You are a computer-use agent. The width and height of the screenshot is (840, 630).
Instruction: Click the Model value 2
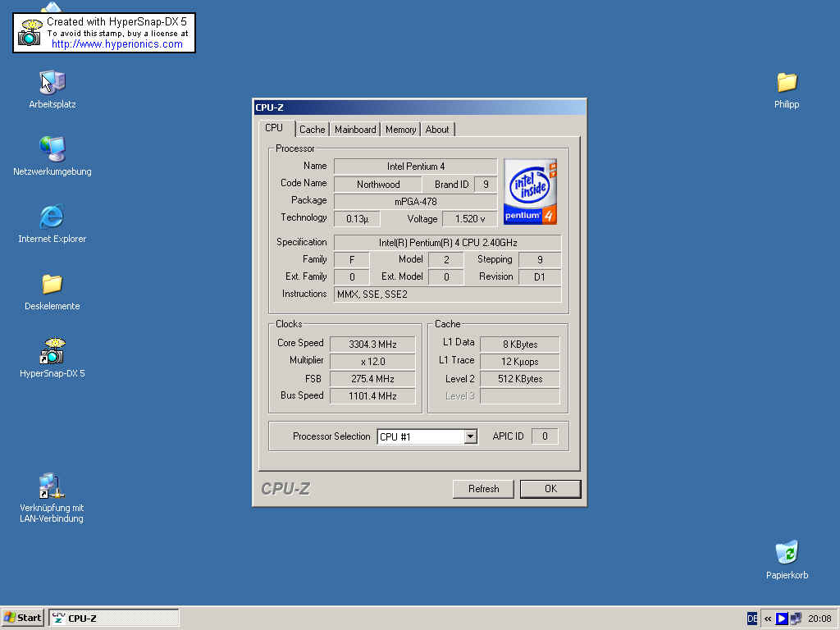click(x=446, y=260)
